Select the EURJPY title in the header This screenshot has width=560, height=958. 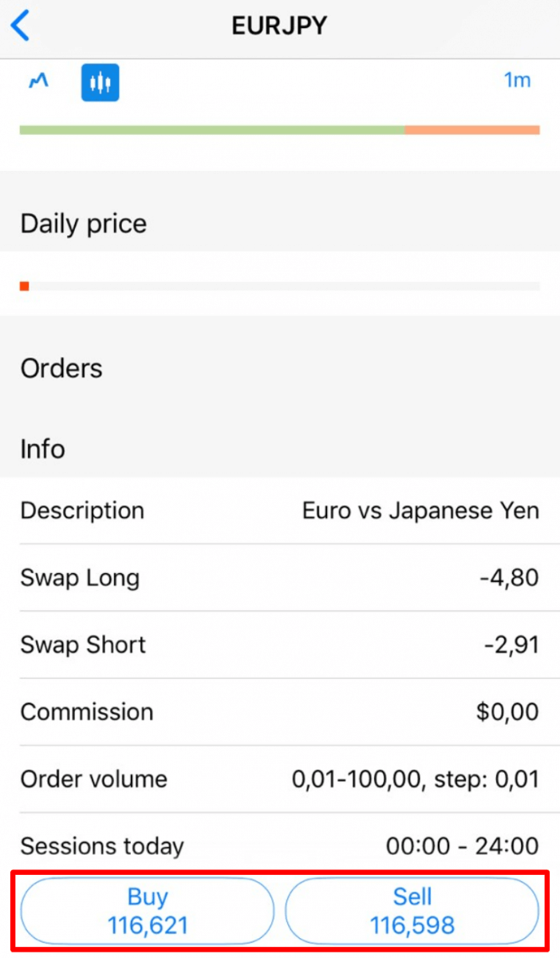tap(279, 25)
